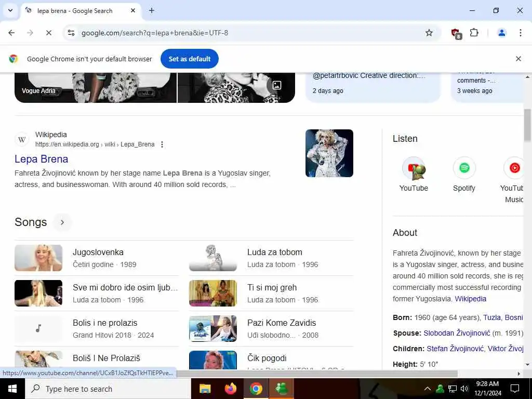This screenshot has height=399, width=532.
Task: Select the song Luda za tobom
Action: pos(274,252)
